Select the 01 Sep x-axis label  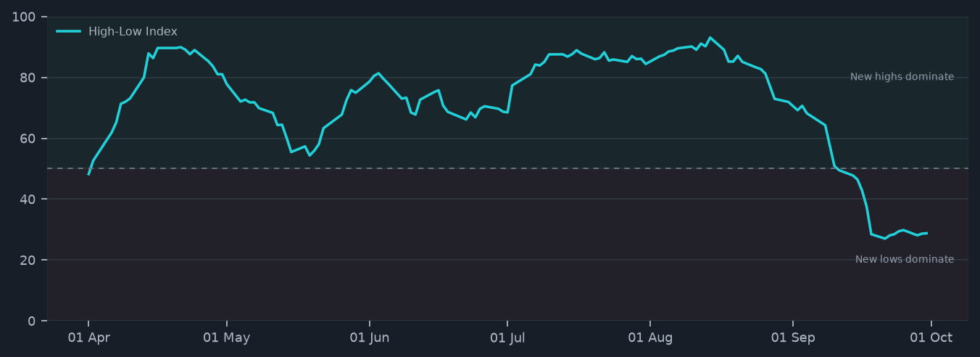coord(793,338)
